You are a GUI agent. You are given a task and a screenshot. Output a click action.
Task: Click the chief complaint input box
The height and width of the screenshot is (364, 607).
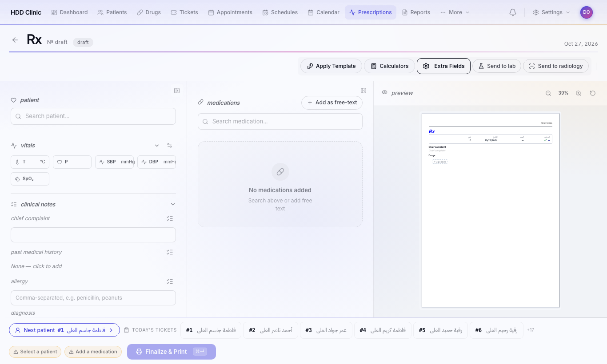point(93,235)
